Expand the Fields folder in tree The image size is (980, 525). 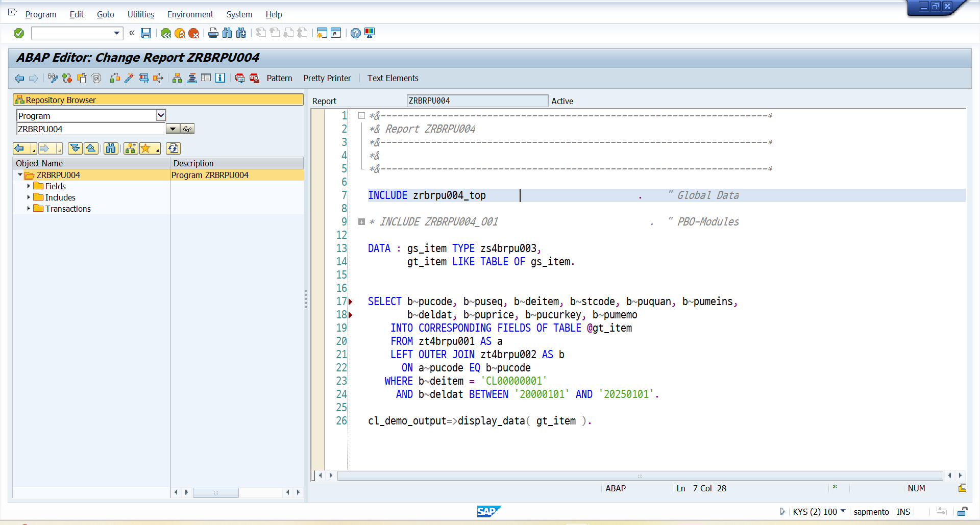29,186
